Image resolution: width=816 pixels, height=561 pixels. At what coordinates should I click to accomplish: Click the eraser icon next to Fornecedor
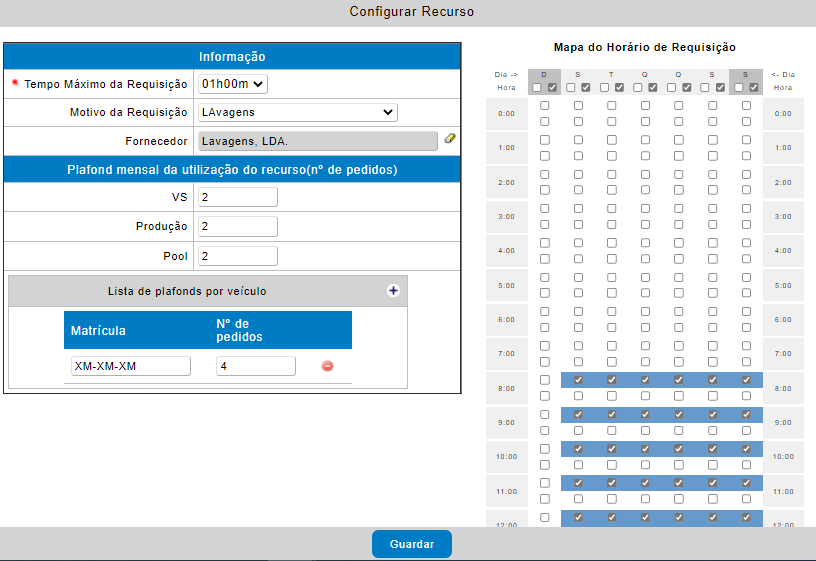(450, 138)
